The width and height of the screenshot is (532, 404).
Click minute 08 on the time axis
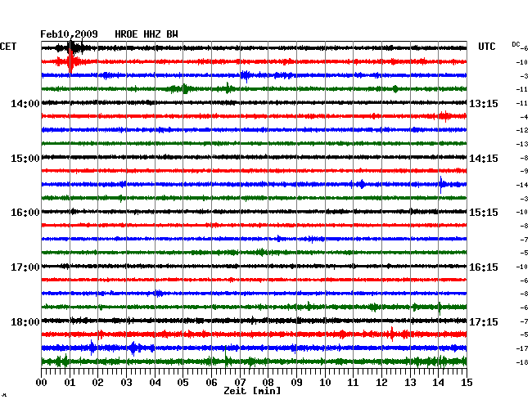click(x=268, y=383)
